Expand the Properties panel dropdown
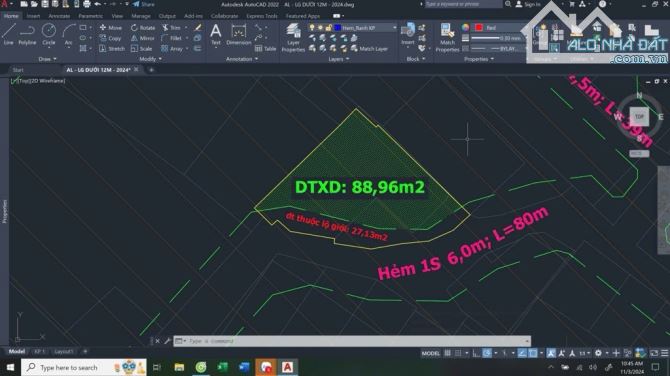Viewport: 670px width, 376px height. point(479,59)
